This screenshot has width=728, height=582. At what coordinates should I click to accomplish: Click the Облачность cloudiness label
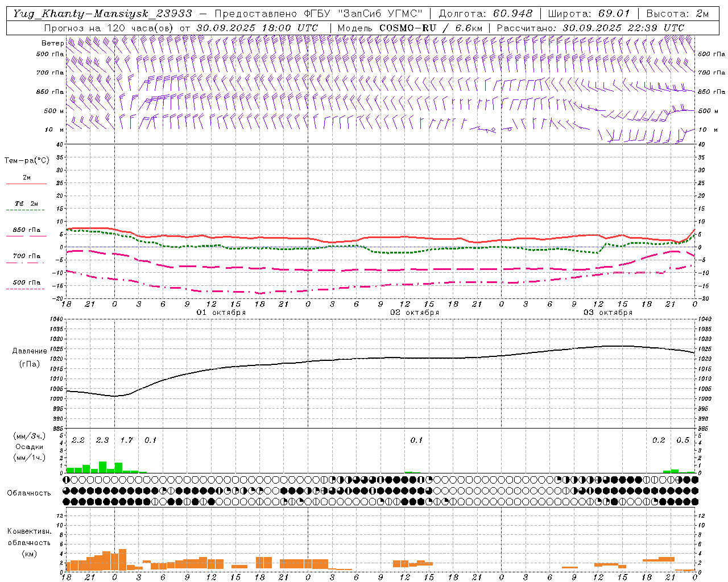coord(28,493)
